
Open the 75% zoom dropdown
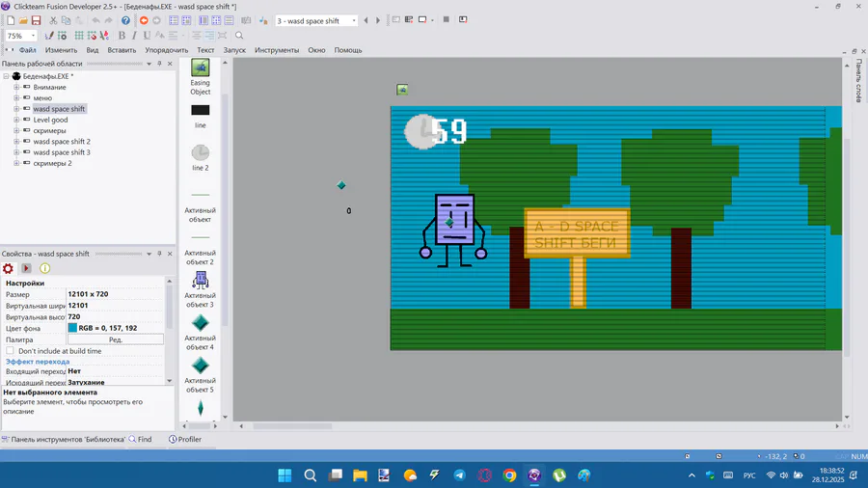pos(33,36)
